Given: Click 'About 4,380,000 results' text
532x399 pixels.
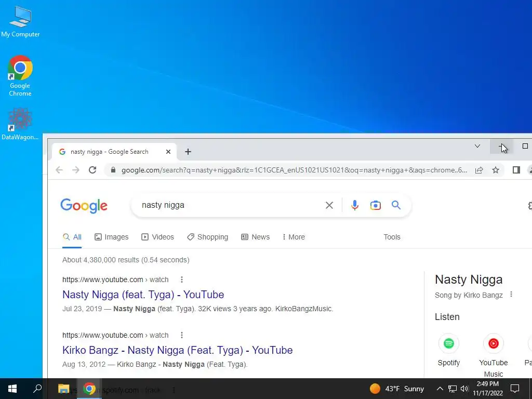Looking at the screenshot, I should 100,260.
